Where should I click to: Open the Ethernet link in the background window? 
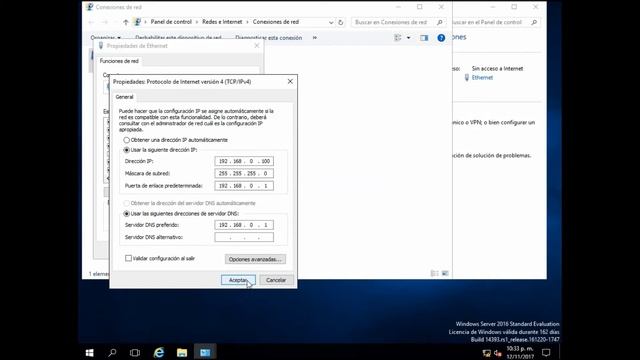[482, 78]
